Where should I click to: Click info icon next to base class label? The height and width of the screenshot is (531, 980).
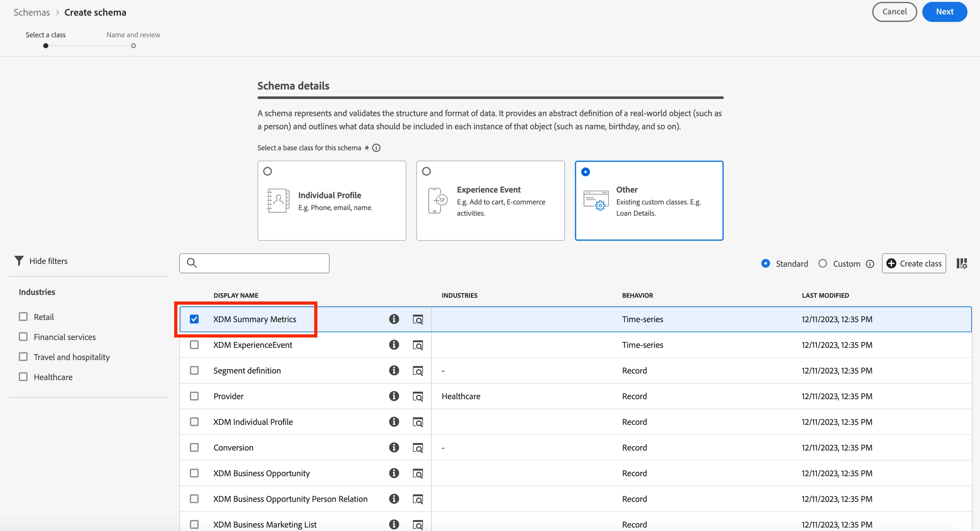pyautogui.click(x=376, y=148)
